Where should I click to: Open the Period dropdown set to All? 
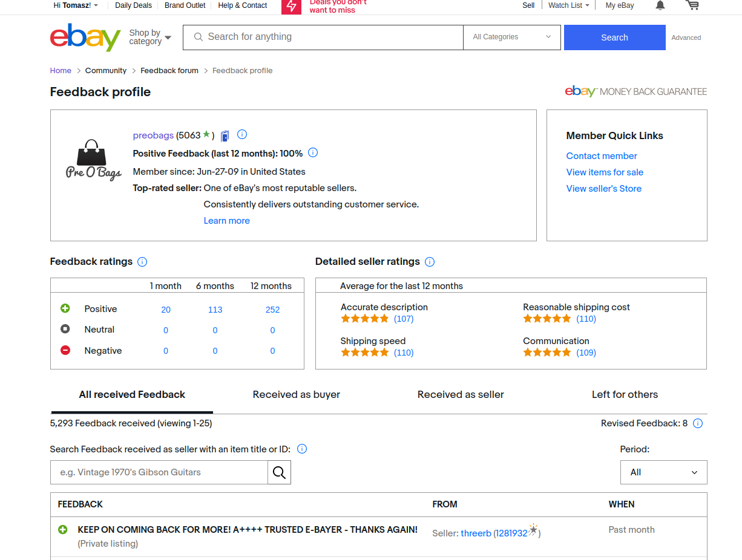(x=664, y=472)
